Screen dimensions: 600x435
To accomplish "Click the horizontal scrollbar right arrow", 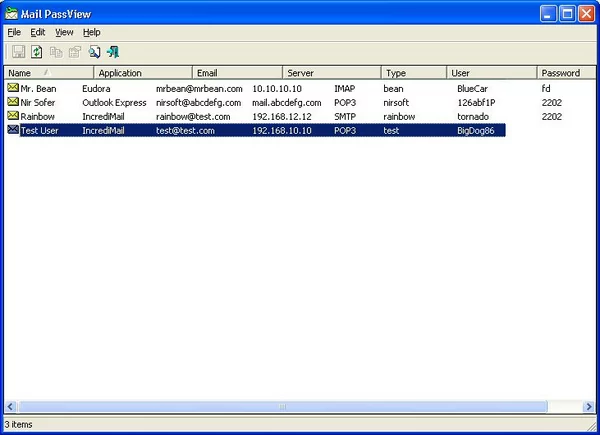I will [x=589, y=407].
